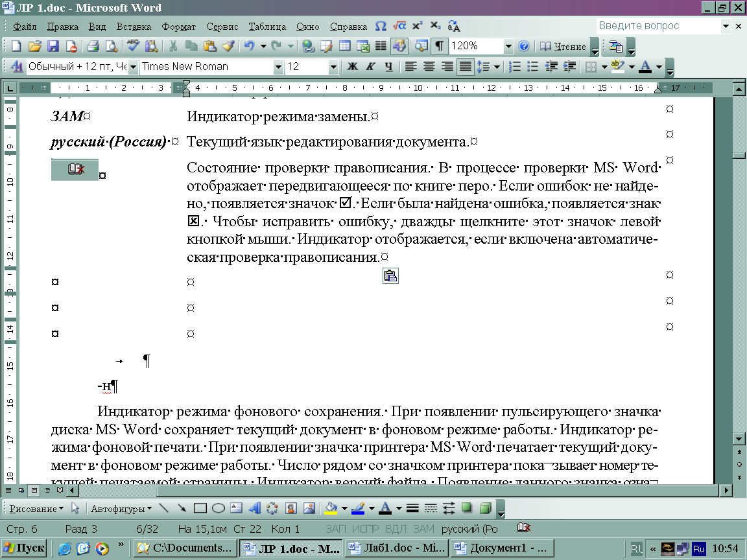Copy the selection with the Copy icon
This screenshot has height=560, width=747.
click(x=191, y=46)
